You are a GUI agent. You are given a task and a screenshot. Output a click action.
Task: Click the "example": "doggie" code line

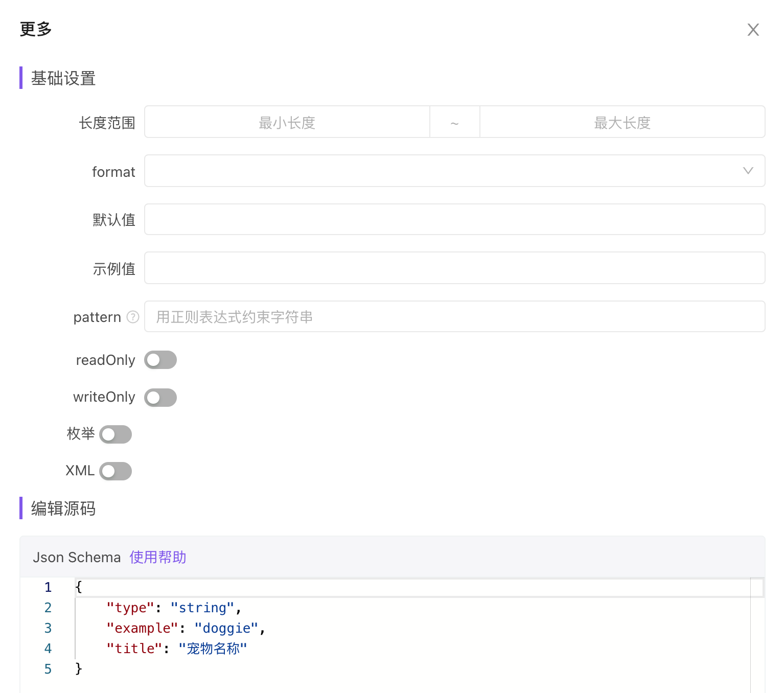186,628
